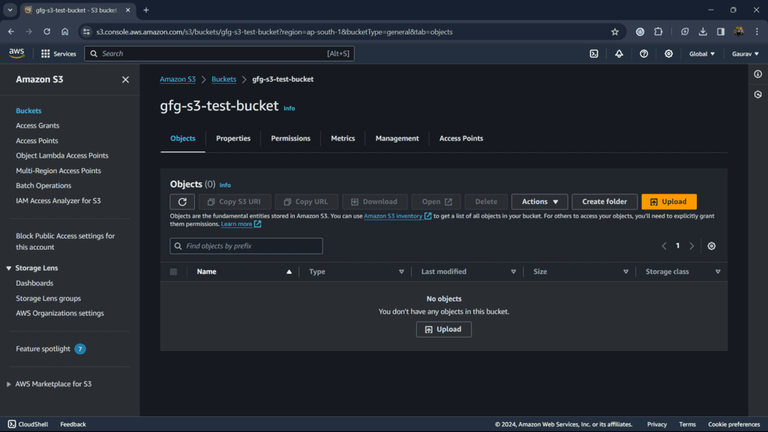The image size is (768, 432).
Task: Switch to the Management tab
Action: (x=397, y=139)
